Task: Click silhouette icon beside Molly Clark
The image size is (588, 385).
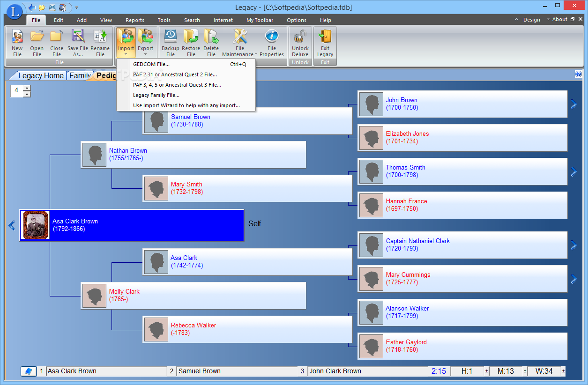Action: click(x=94, y=296)
